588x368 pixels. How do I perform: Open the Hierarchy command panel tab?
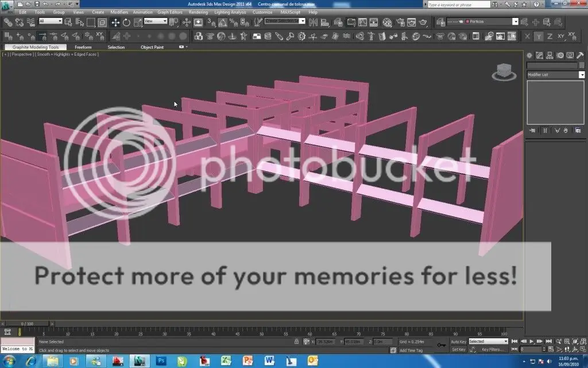[550, 55]
